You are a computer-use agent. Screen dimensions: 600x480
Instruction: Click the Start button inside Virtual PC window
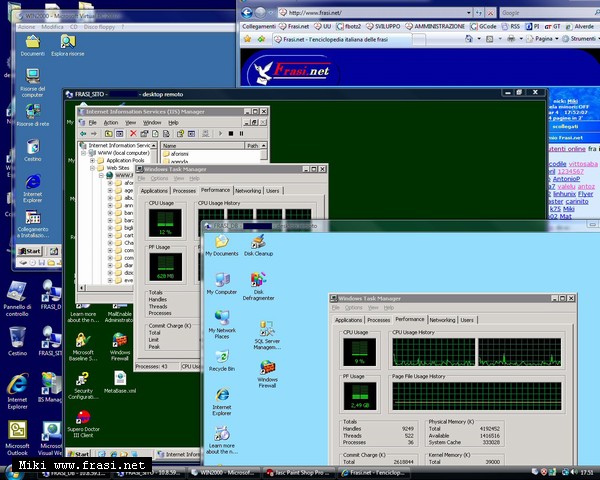(x=29, y=250)
